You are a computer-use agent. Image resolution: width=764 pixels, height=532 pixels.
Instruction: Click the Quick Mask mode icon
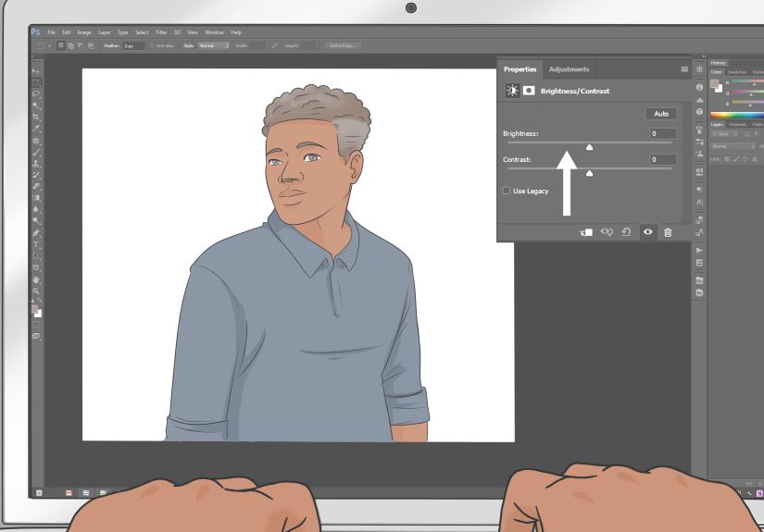(36, 325)
